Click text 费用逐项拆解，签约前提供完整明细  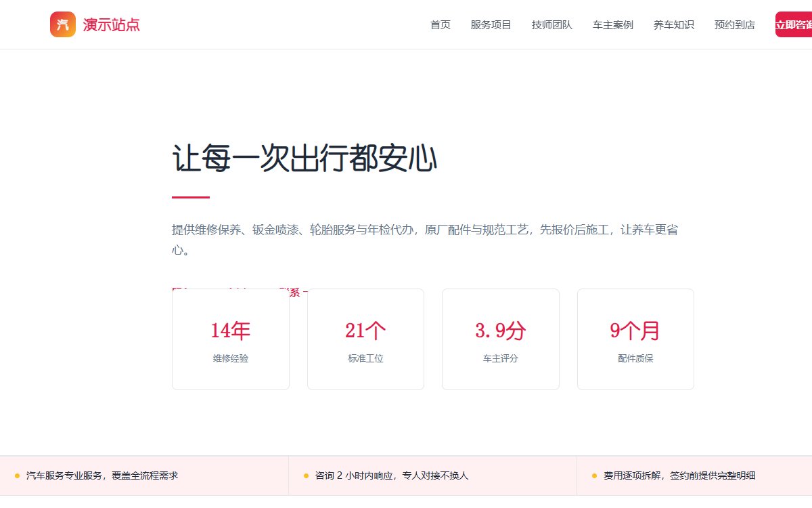click(679, 475)
